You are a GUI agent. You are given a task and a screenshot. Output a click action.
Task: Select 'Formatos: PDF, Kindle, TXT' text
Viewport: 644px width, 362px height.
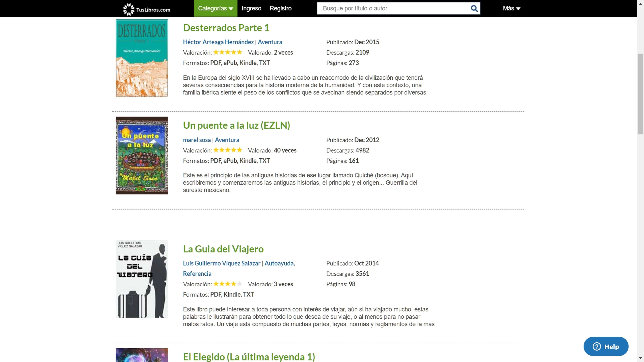tap(218, 295)
